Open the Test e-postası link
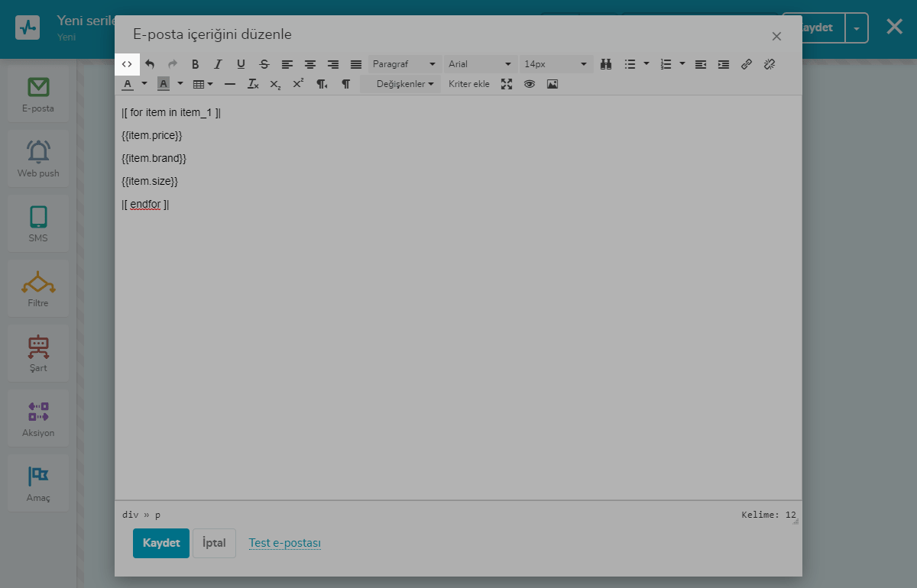Screen dimensions: 917x588 [x=284, y=543]
